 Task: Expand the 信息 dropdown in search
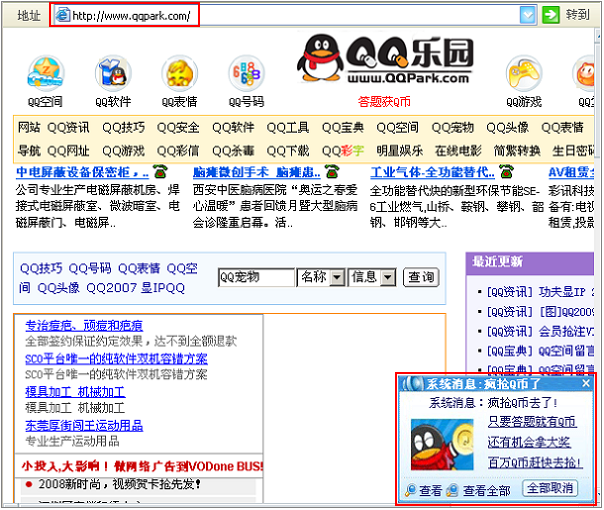(388, 277)
